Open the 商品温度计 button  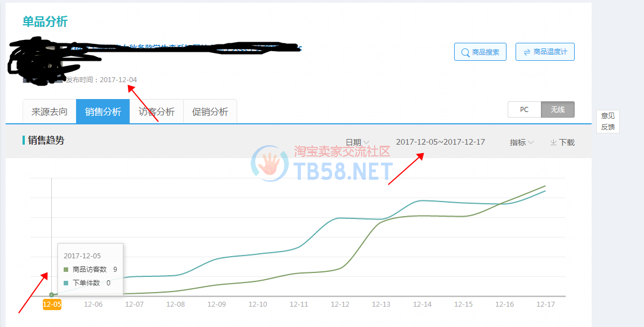click(x=545, y=52)
